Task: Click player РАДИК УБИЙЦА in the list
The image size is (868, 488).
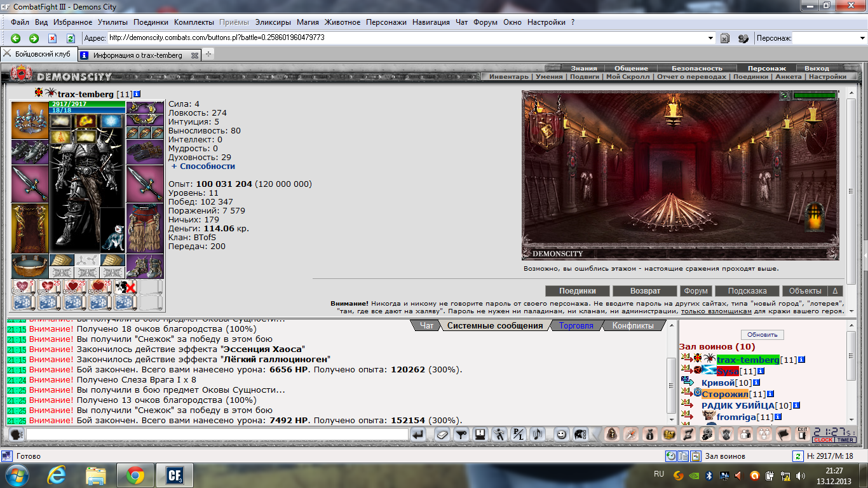Action: [738, 405]
